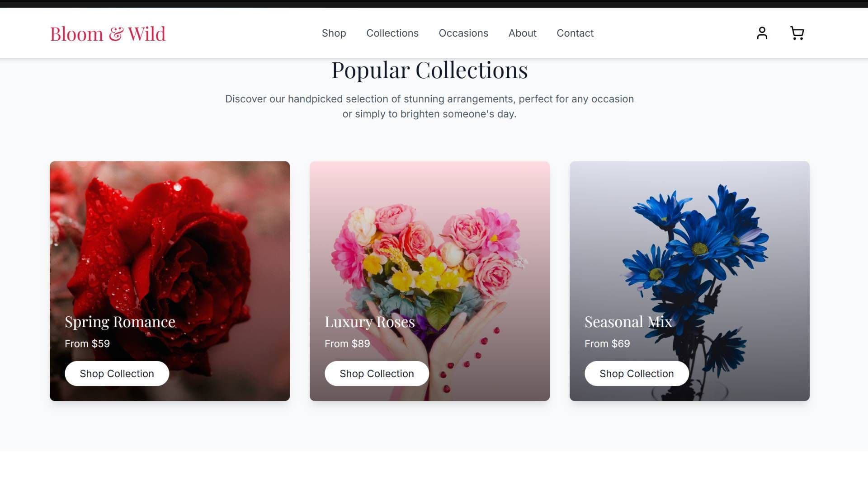This screenshot has width=868, height=488.
Task: Navigate to the About page
Action: pyautogui.click(x=522, y=33)
